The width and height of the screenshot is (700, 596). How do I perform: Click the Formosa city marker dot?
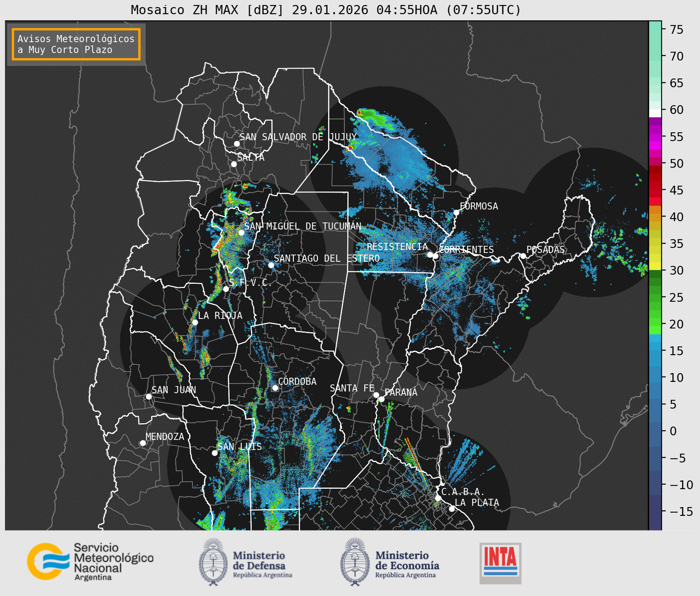click(x=456, y=212)
